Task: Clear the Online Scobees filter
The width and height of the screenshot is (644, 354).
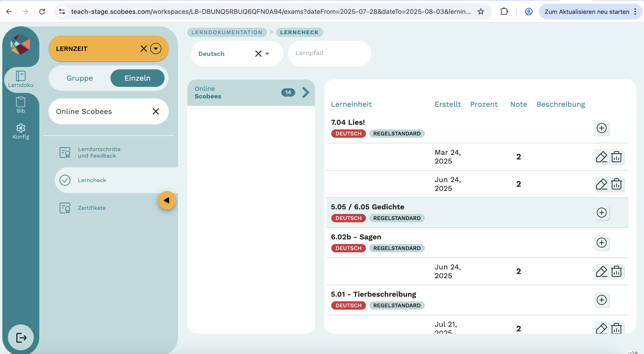Action: [x=156, y=111]
